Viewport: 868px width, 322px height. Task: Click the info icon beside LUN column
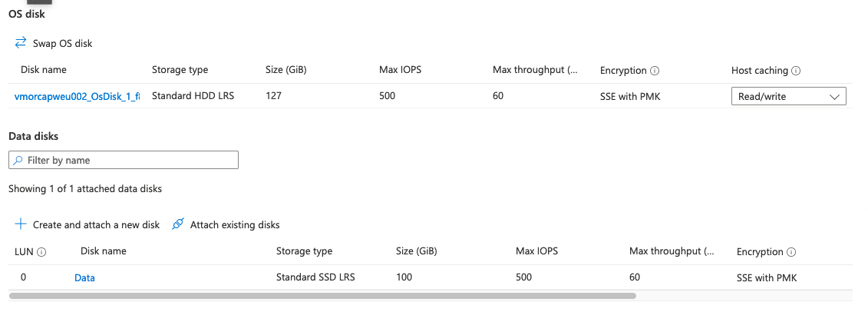(x=41, y=251)
